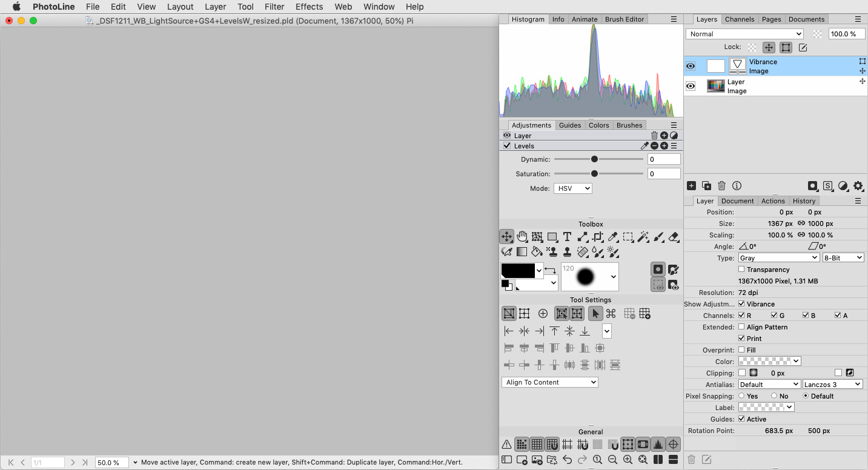
Task: Delete layer using Layers panel trash icon
Action: point(721,186)
